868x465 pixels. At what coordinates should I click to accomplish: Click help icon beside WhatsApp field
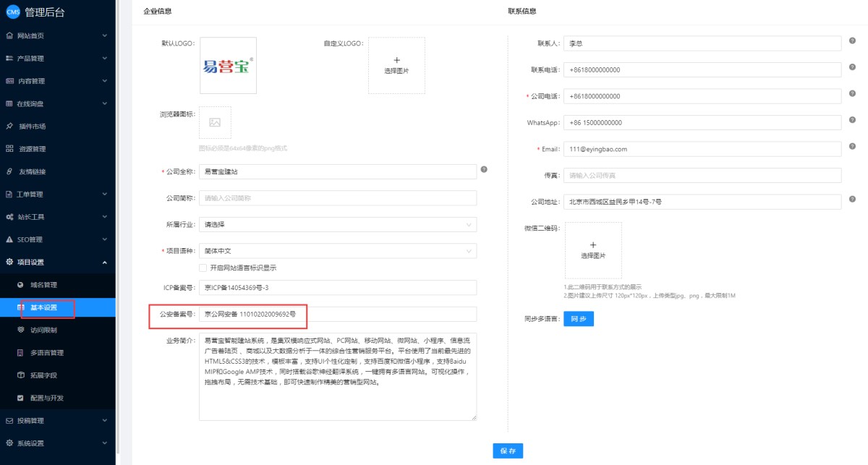(x=853, y=120)
